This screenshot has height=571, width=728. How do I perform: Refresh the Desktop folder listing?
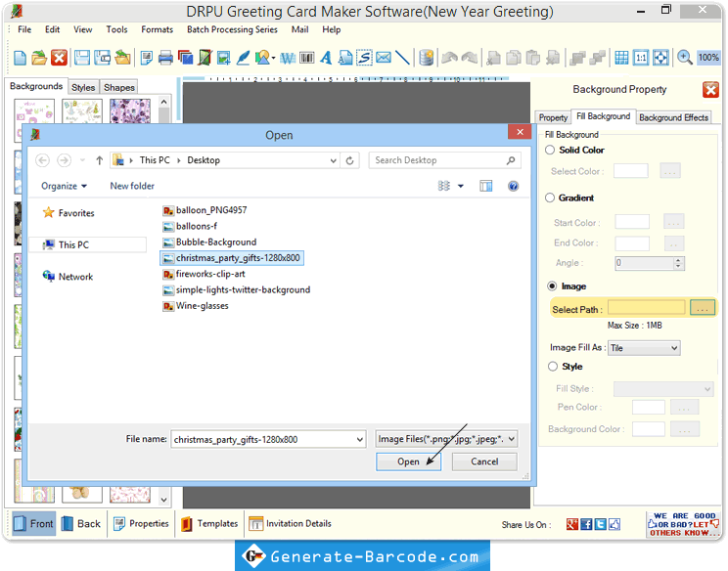coord(350,160)
